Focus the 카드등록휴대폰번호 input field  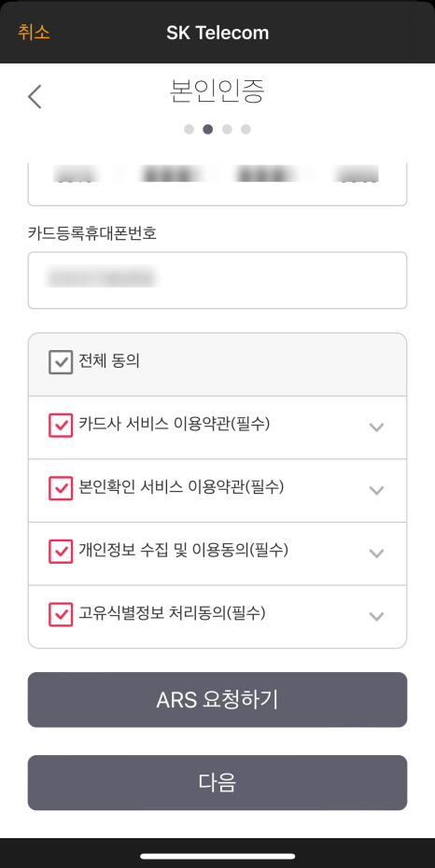tap(217, 280)
